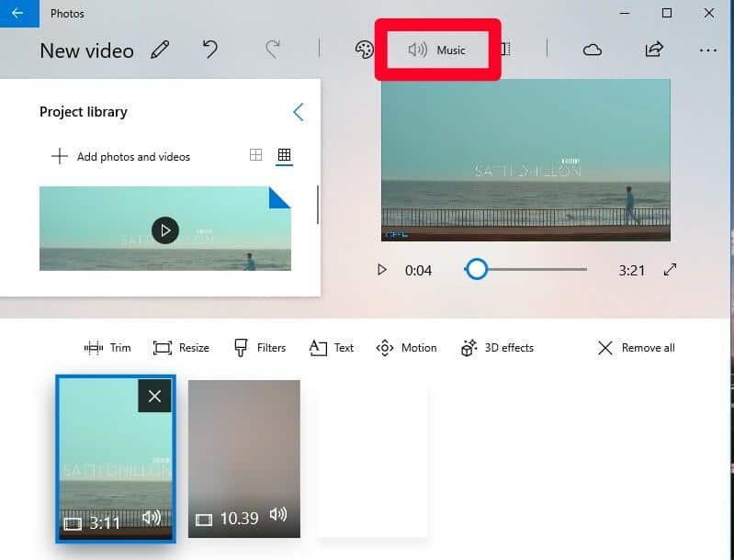Open aspect ratio icon beside Music
The height and width of the screenshot is (560, 734).
(x=505, y=50)
